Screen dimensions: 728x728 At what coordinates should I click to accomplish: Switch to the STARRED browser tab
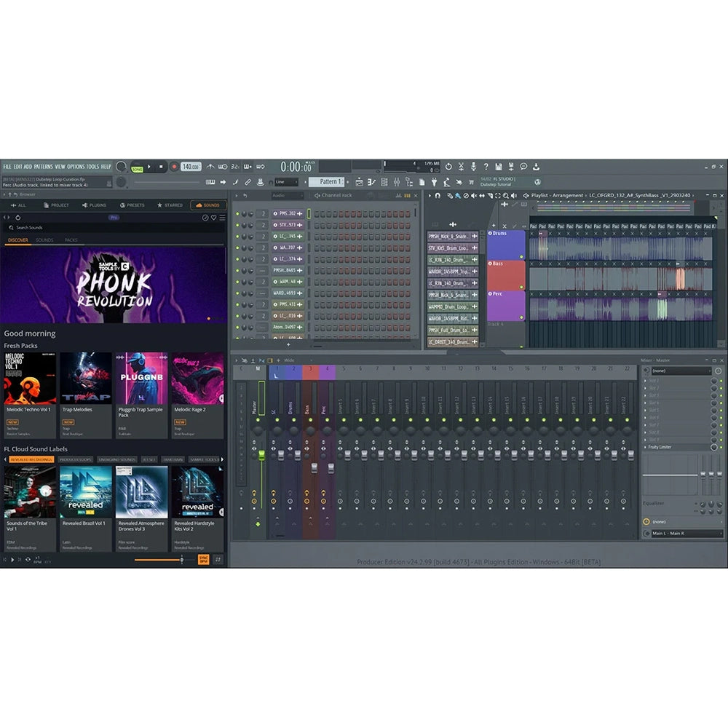coord(170,205)
